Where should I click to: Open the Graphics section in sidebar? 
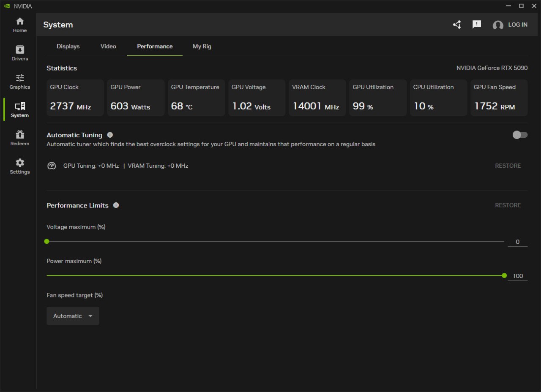(19, 82)
